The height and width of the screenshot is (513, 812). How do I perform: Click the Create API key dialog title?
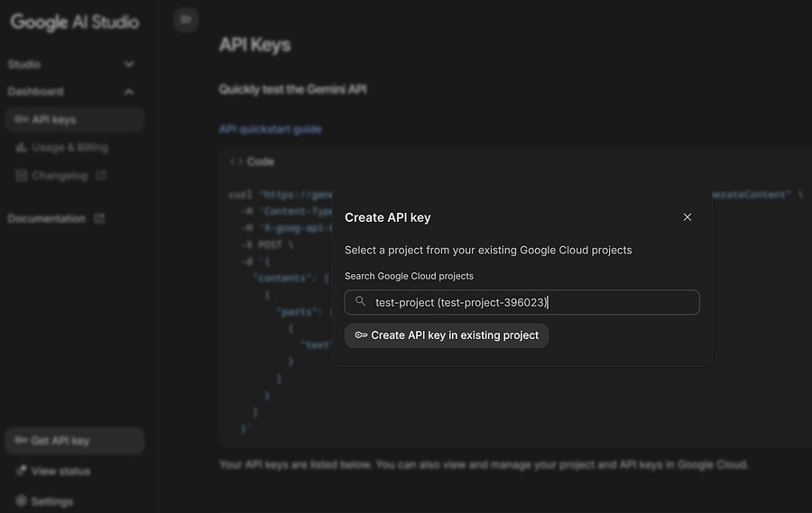(388, 217)
